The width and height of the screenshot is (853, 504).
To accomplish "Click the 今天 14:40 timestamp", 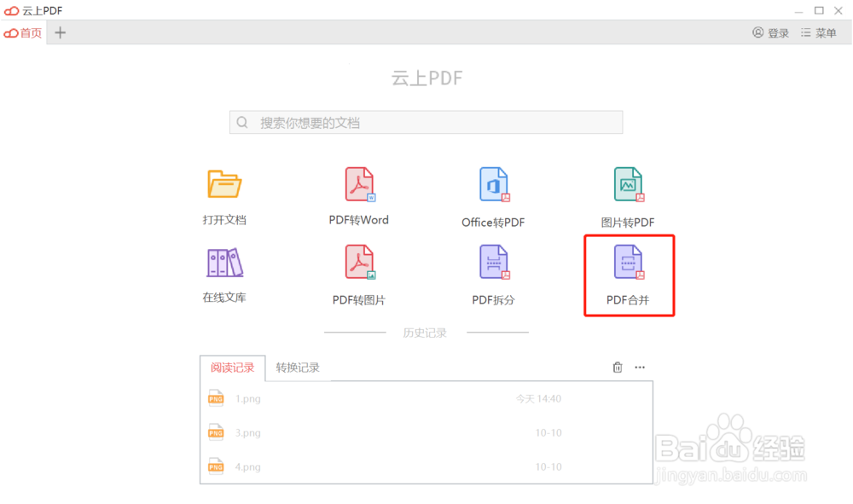I will pyautogui.click(x=538, y=398).
